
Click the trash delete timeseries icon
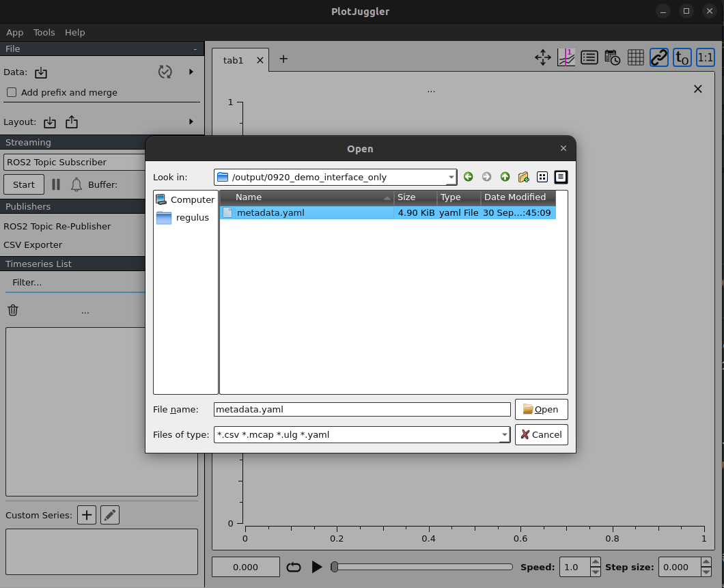13,310
